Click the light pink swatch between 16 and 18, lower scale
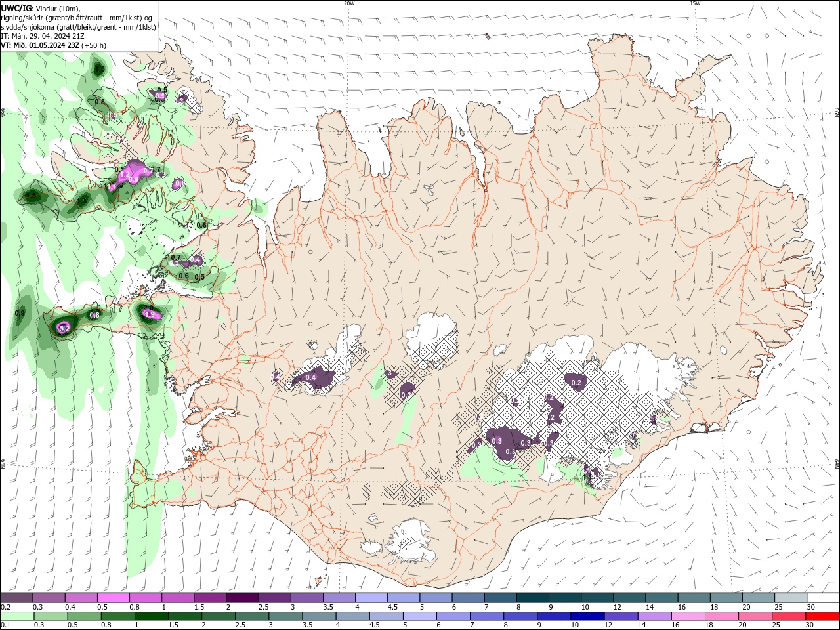 click(x=688, y=616)
